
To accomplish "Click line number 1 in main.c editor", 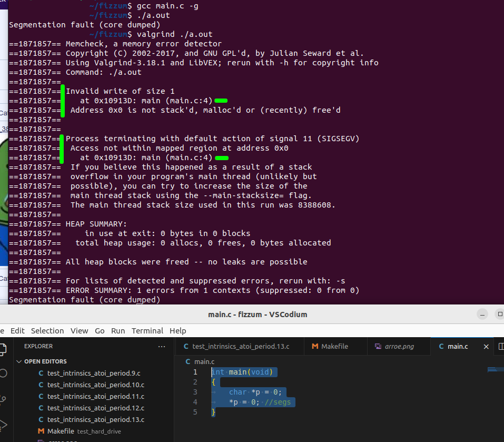I will point(195,372).
